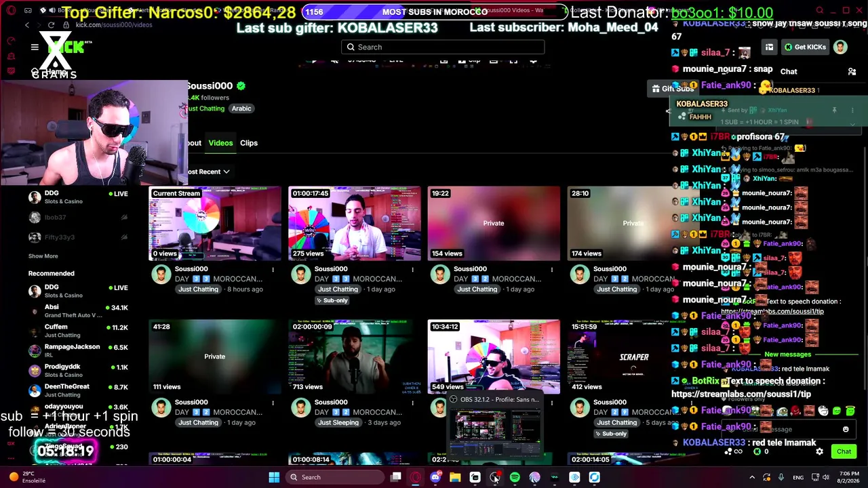Open the emoji picker in chat input
The image size is (868, 488).
(x=846, y=429)
